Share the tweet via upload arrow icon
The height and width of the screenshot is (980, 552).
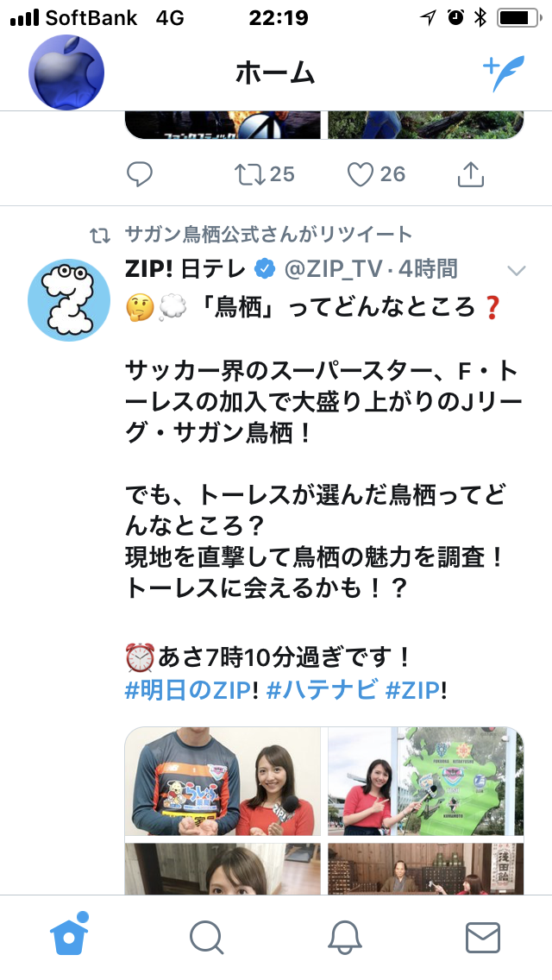pyautogui.click(x=471, y=174)
